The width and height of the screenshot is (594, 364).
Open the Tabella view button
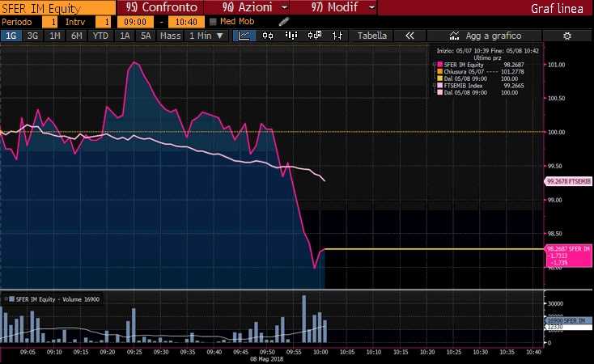tap(372, 36)
